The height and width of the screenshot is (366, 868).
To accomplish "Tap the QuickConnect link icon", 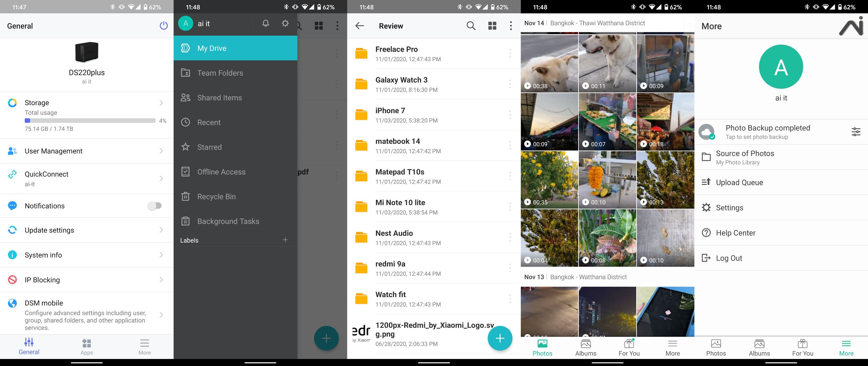I will click(x=12, y=174).
